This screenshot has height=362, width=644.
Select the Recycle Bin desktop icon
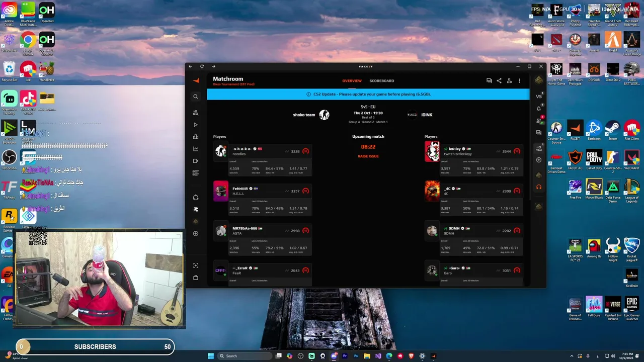tap(9, 71)
